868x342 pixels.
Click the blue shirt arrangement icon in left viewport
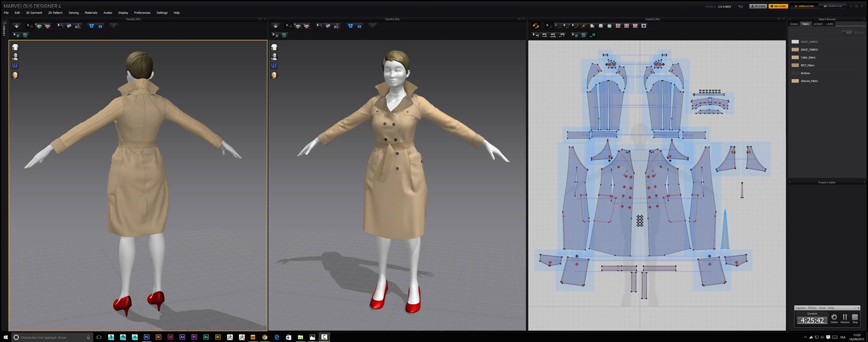coord(91,26)
